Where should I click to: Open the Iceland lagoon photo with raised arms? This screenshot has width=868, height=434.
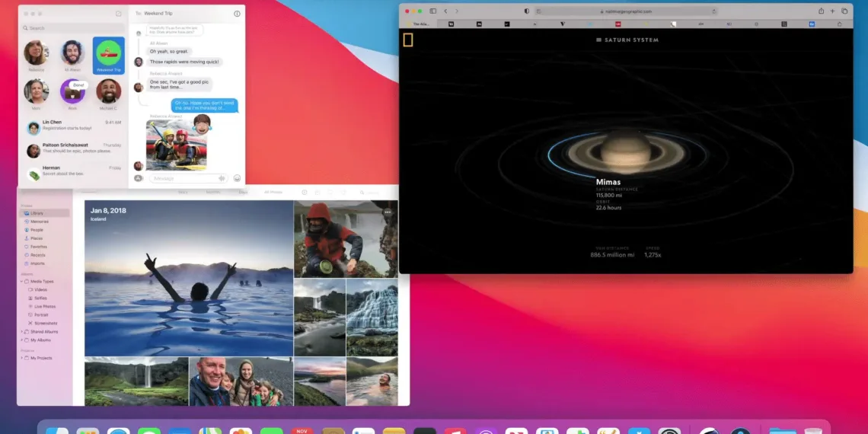click(x=189, y=278)
